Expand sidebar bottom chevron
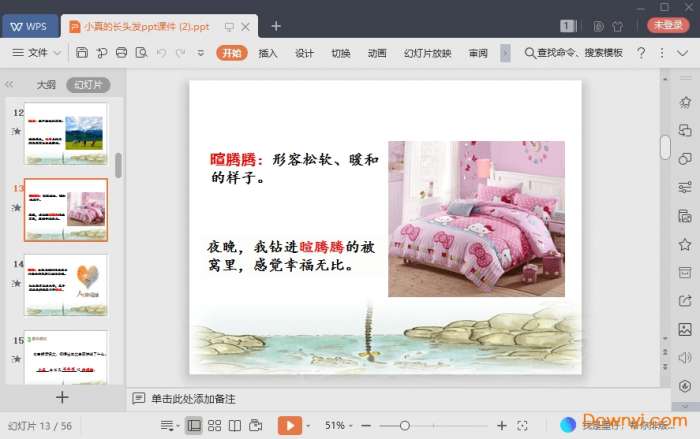700x439 pixels. (685, 406)
